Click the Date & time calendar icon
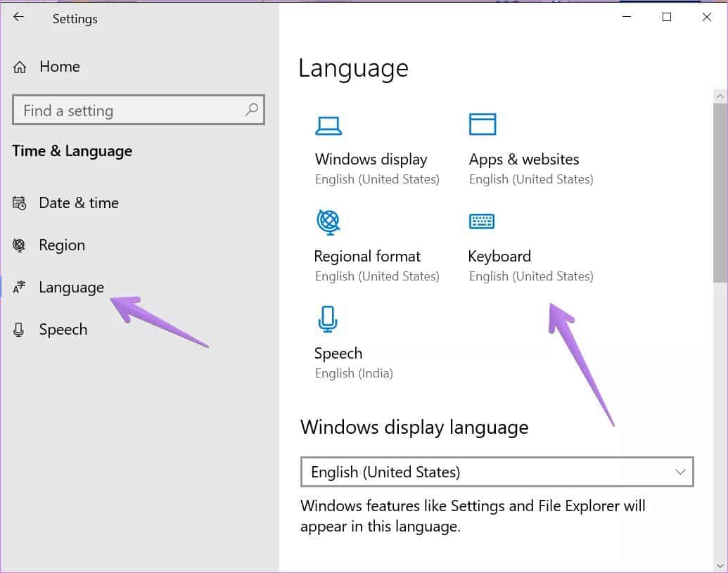 click(19, 203)
